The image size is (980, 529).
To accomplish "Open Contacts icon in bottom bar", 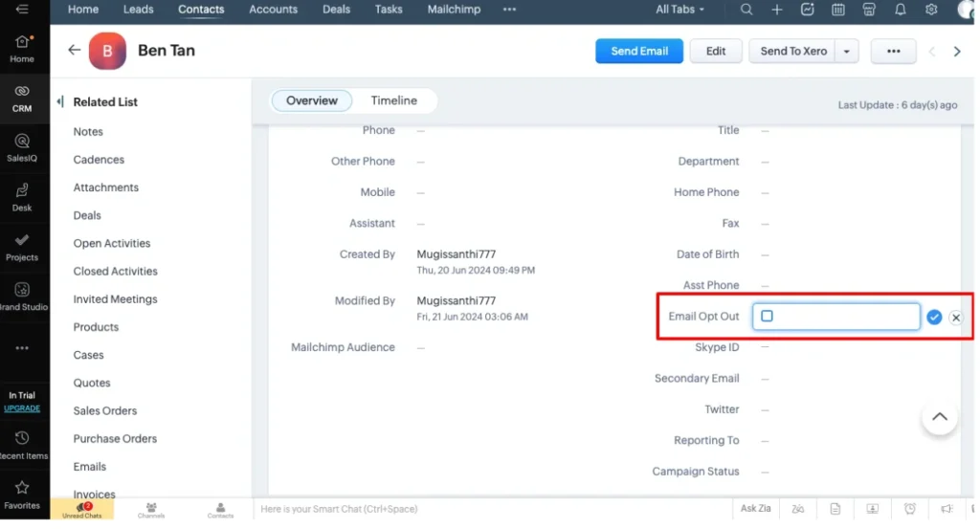I will point(220,510).
